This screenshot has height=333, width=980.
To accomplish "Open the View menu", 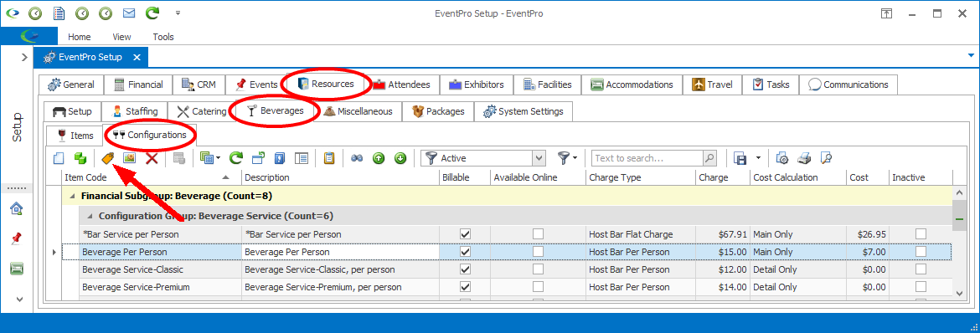I will click(122, 37).
